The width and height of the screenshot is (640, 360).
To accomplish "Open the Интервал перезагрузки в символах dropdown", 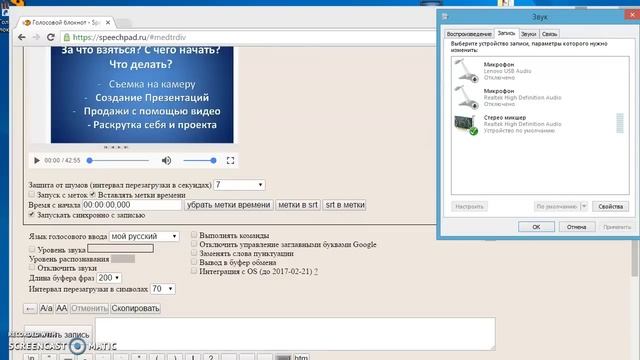I will tap(162, 289).
